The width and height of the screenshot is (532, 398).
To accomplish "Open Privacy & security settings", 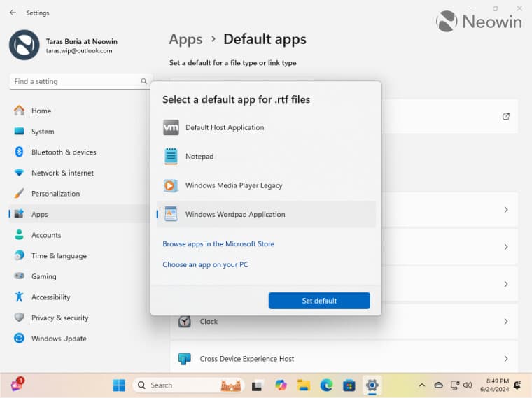I will pos(79,318).
